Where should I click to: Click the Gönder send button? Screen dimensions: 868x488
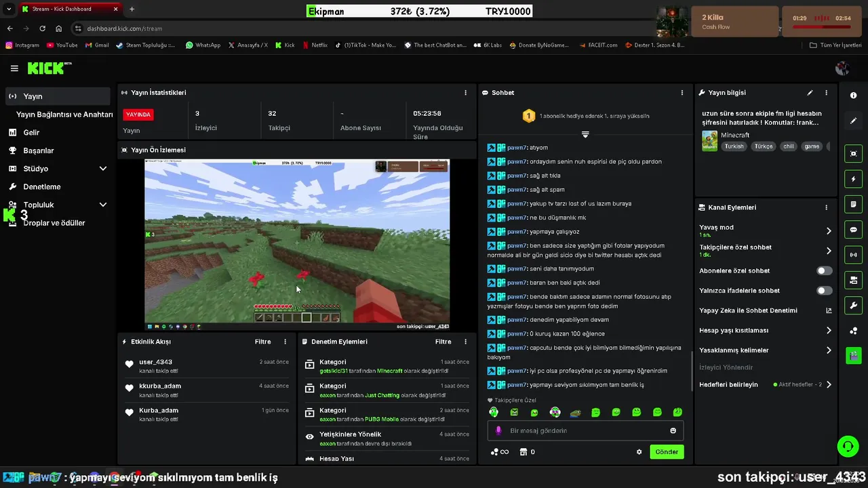[667, 452]
